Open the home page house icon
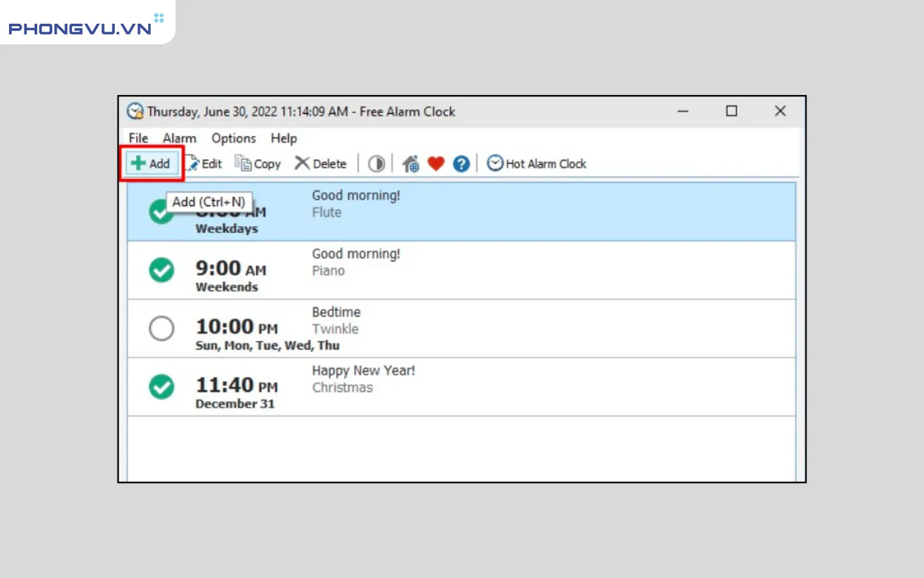924x578 pixels. pos(411,164)
